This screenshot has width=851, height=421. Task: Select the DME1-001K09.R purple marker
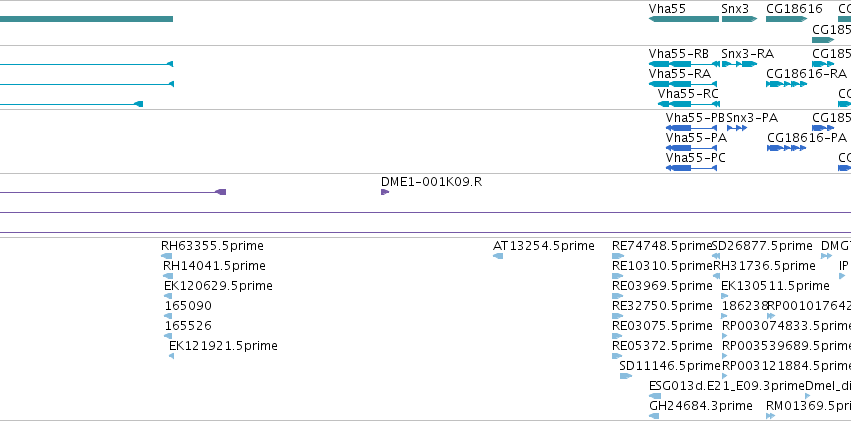tap(385, 192)
